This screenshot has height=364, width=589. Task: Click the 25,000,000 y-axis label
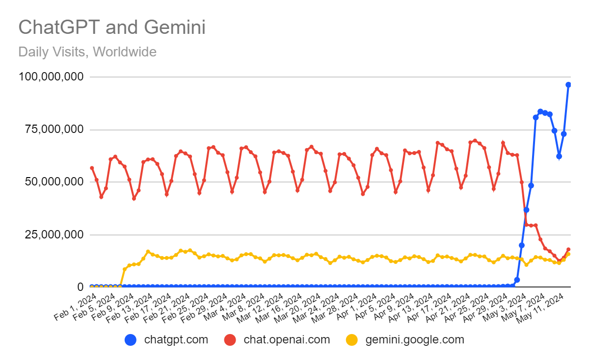54,234
